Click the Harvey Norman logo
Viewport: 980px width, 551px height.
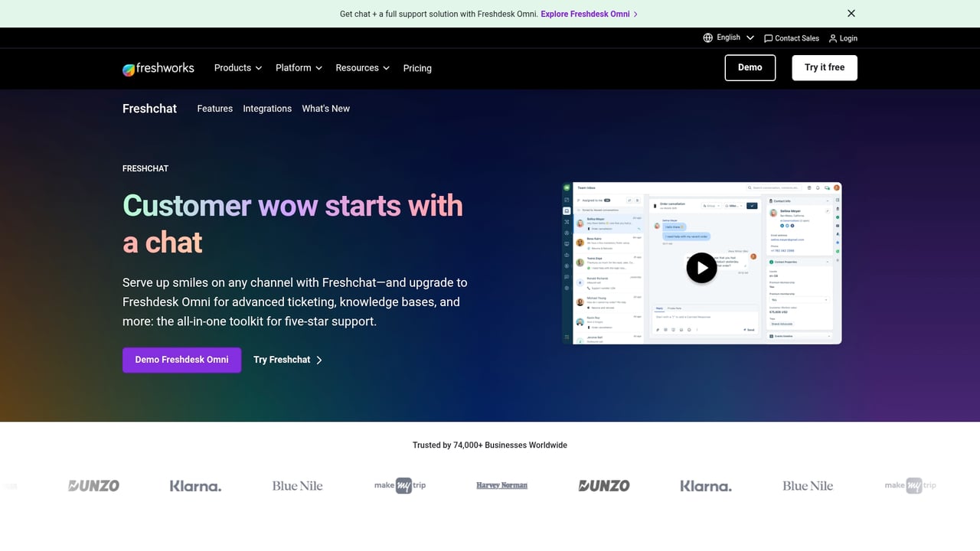click(x=501, y=485)
